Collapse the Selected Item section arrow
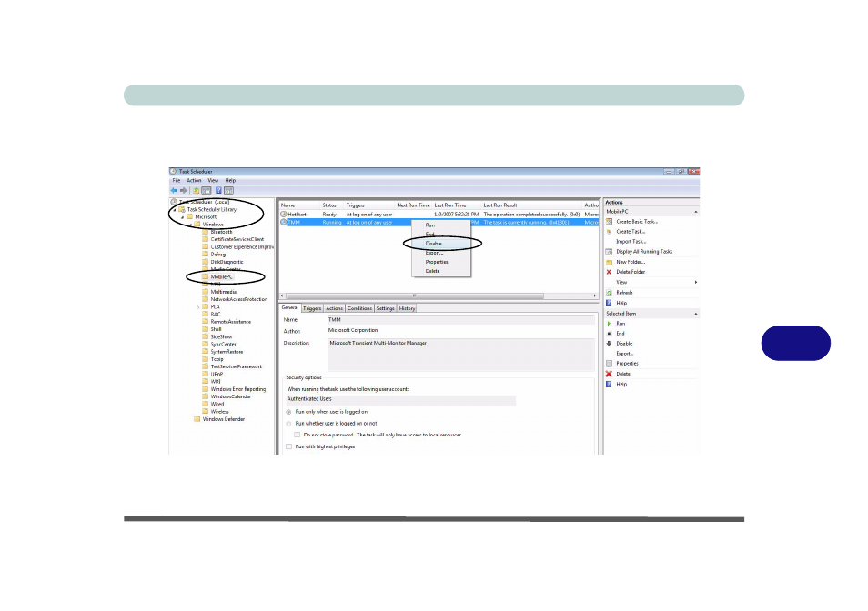Screen dimensions: 868x611 tap(696, 314)
